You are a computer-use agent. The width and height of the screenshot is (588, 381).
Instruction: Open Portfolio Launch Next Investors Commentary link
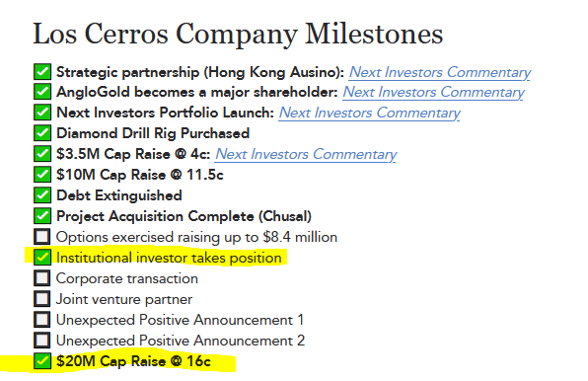point(369,113)
